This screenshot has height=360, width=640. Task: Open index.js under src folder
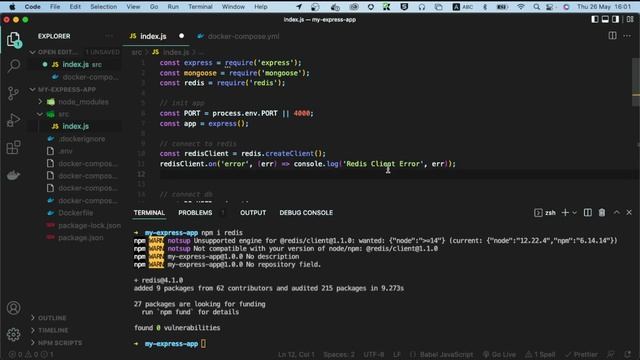(x=76, y=126)
